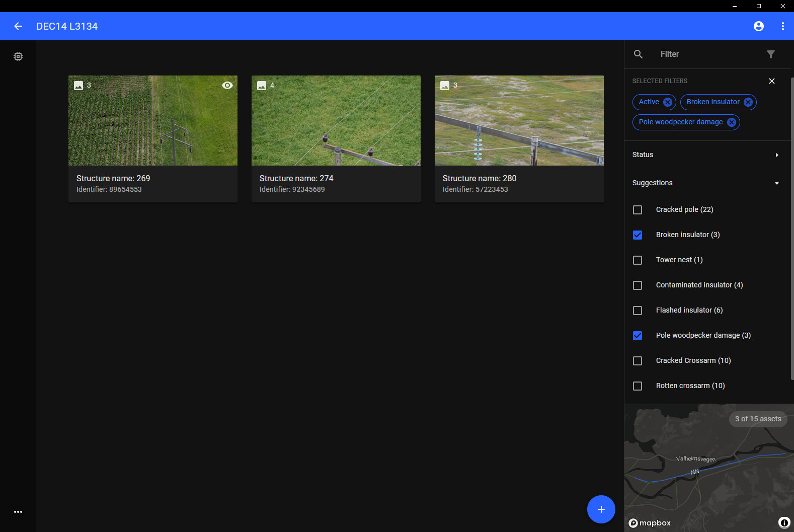Remove the Active filter chip
This screenshot has height=532, width=794.
(668, 102)
